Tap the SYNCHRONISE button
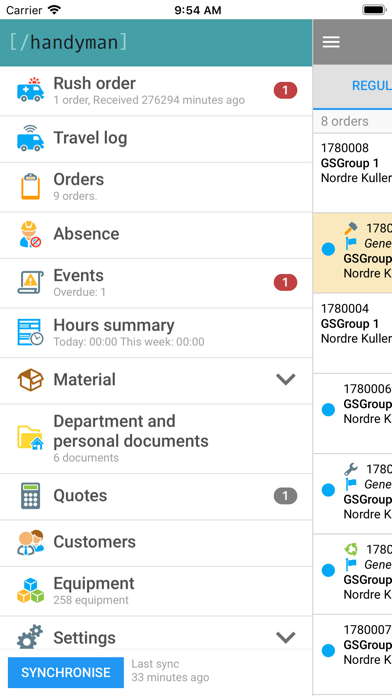392x696 pixels. [66, 672]
